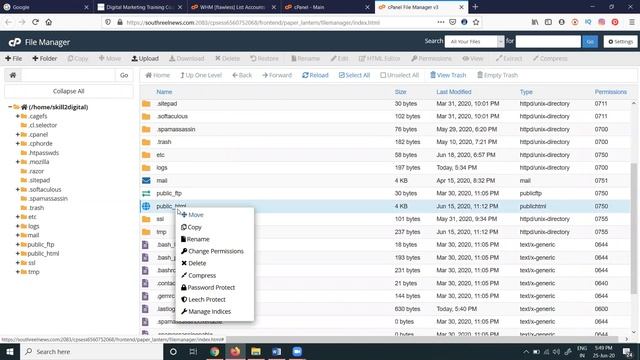
Task: Open the Firefox hamburger menu
Action: (631, 22)
